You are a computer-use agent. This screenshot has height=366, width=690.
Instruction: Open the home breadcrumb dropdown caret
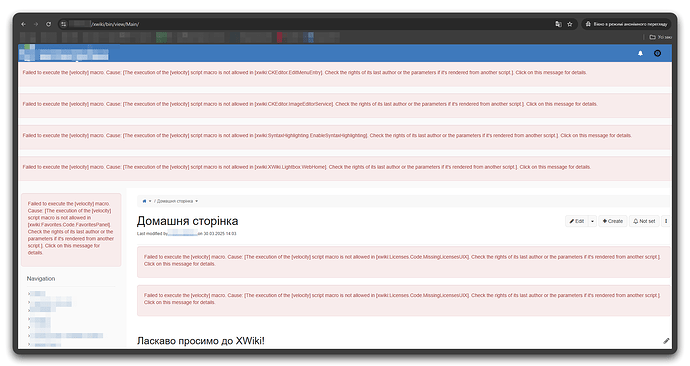[x=150, y=201]
